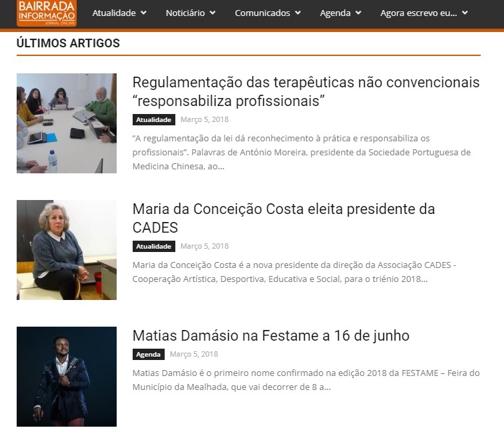This screenshot has width=504, height=442.
Task: Expand the Atualidade menu chevron
Action: coord(144,13)
